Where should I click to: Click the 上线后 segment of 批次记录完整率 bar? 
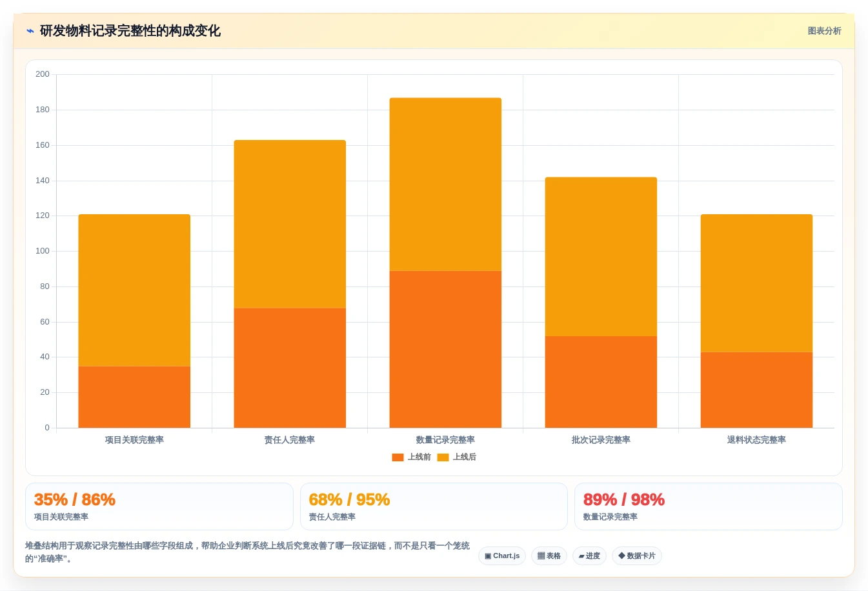click(601, 257)
